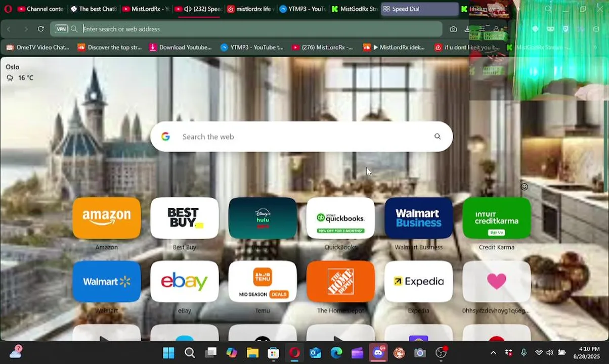Open Discord from the taskbar
This screenshot has height=364, width=609.
click(378, 352)
